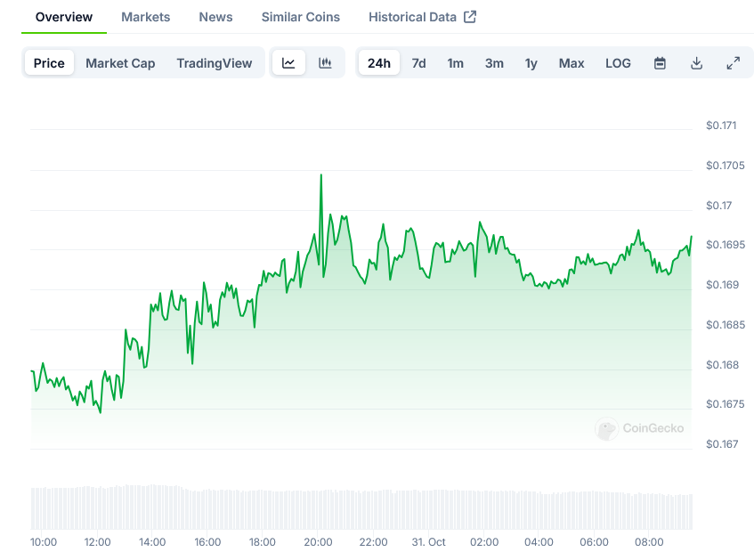Switch to candlestick chart view

325,63
